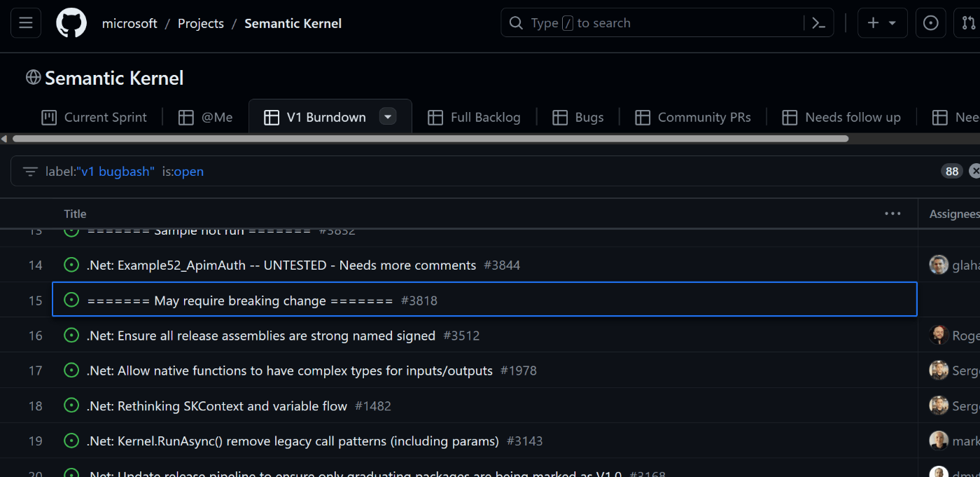This screenshot has width=980, height=477.
Task: Open Title column options ellipsis
Action: pyautogui.click(x=892, y=214)
